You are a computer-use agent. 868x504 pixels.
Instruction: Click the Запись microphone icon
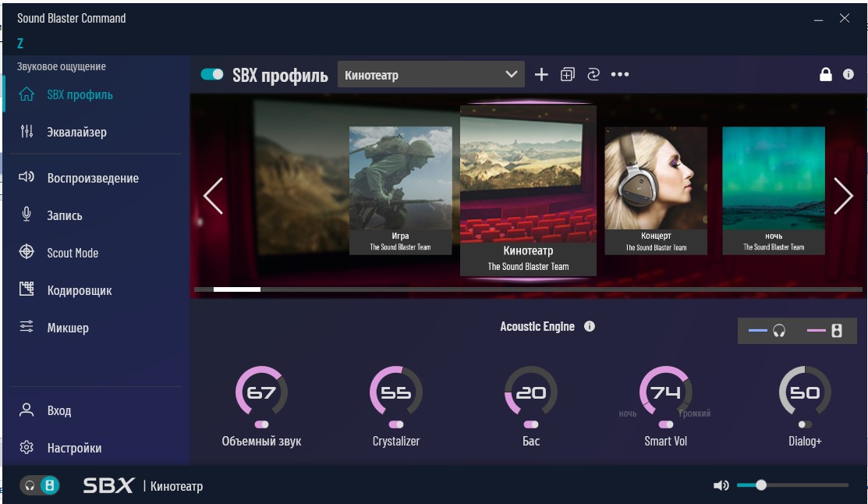tap(27, 215)
